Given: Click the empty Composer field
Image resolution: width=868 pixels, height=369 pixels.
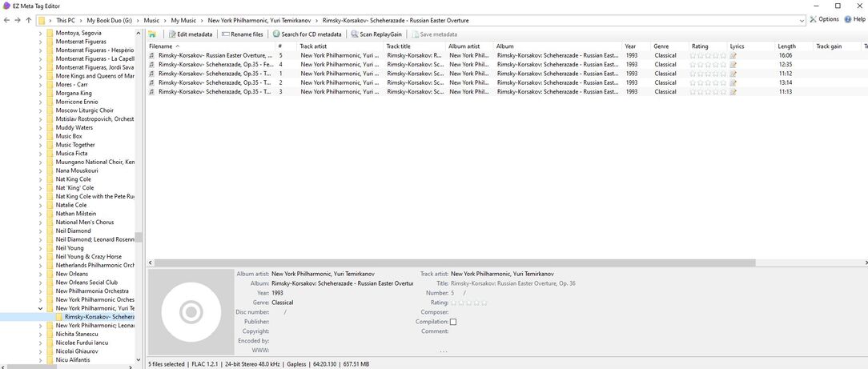Looking at the screenshot, I should (513, 312).
